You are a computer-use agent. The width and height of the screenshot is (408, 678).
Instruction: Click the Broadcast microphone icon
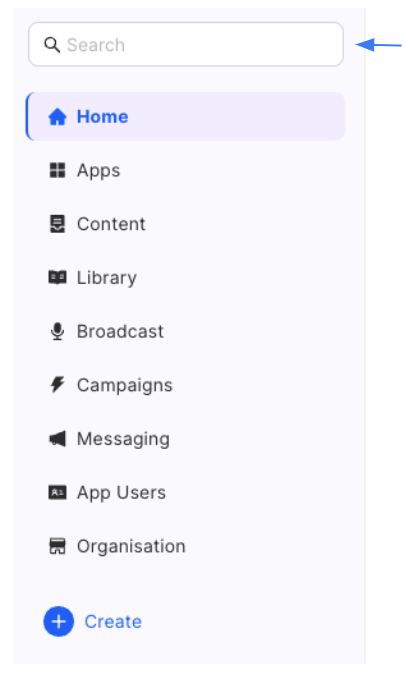(57, 332)
